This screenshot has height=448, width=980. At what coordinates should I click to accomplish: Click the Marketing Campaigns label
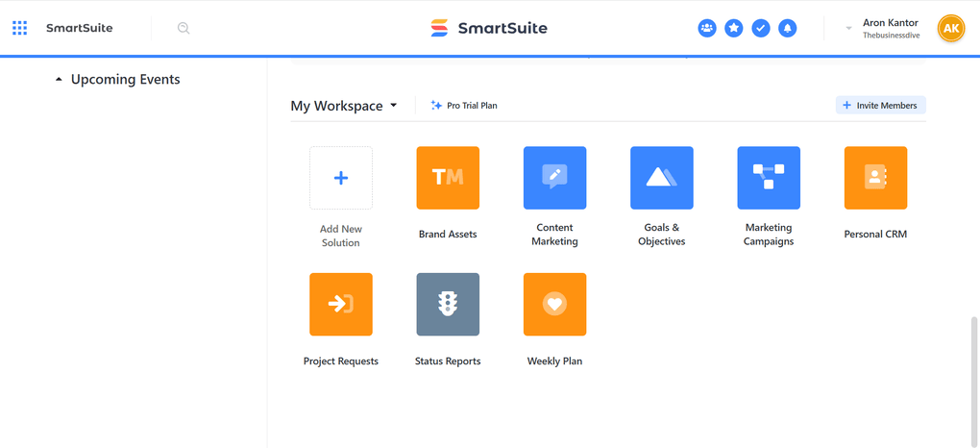pos(769,235)
